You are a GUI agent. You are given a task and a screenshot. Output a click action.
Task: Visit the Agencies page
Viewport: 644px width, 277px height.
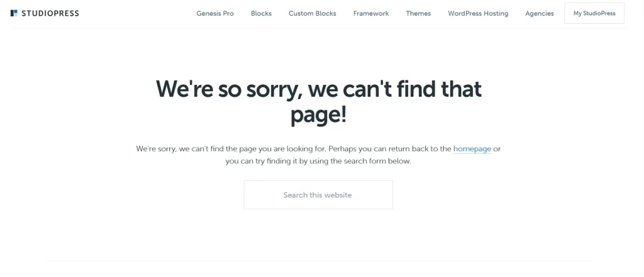[x=539, y=13]
